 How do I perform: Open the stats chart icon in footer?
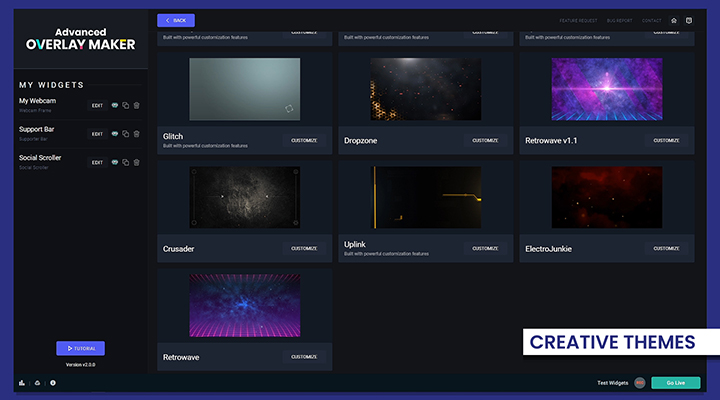tap(22, 383)
